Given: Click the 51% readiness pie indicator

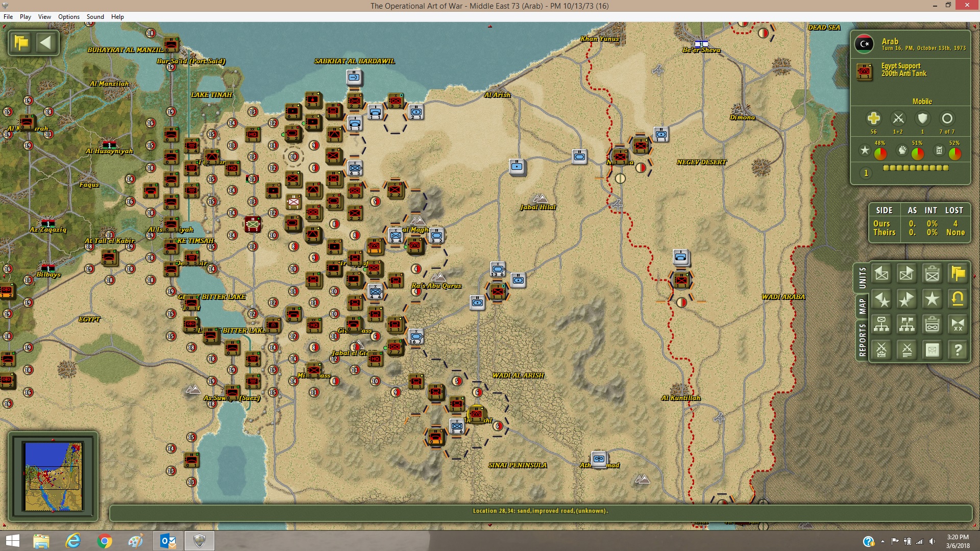Looking at the screenshot, I should pyautogui.click(x=917, y=153).
